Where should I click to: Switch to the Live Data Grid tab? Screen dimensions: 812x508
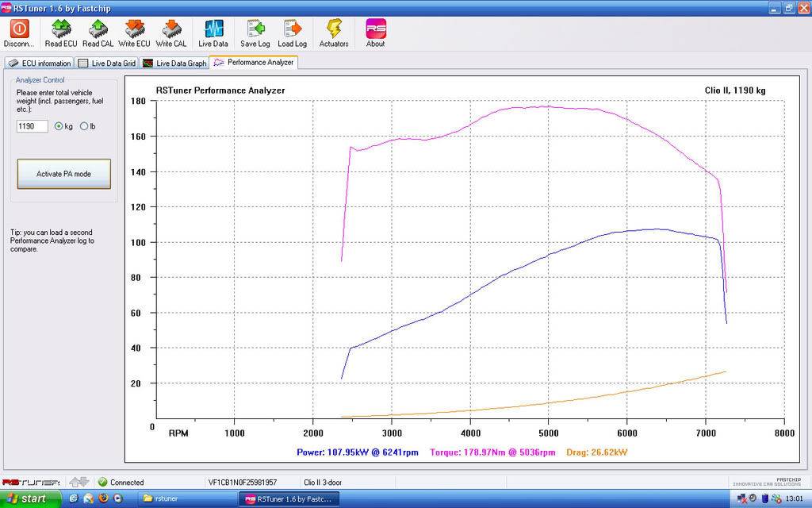coord(107,63)
